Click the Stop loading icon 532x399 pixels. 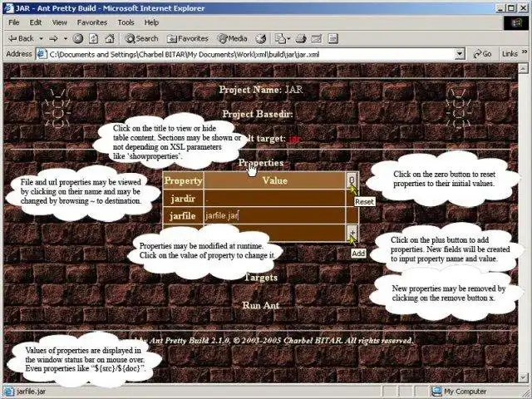(x=77, y=39)
